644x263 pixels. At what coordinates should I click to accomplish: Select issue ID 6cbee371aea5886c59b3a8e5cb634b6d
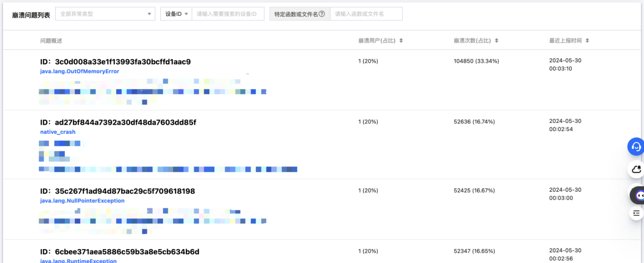tap(127, 252)
